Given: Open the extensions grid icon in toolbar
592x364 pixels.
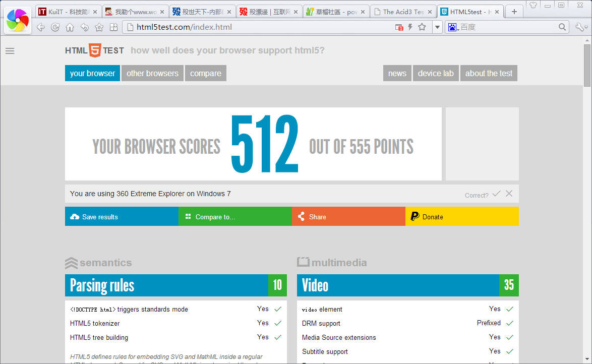Looking at the screenshot, I should pos(113,27).
